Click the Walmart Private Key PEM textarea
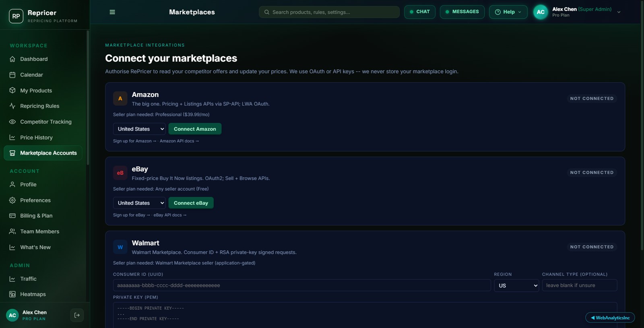 point(365,315)
